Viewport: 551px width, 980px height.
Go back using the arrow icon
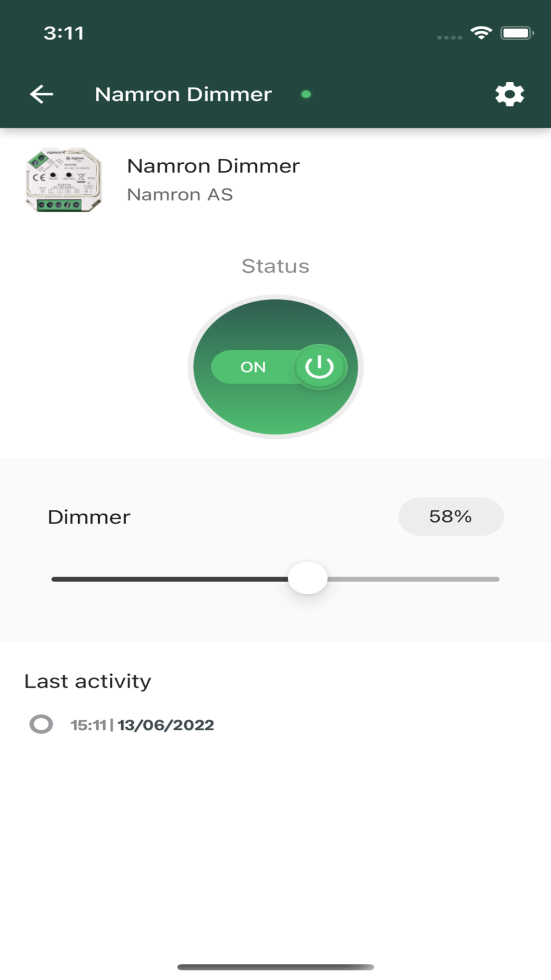(x=41, y=94)
